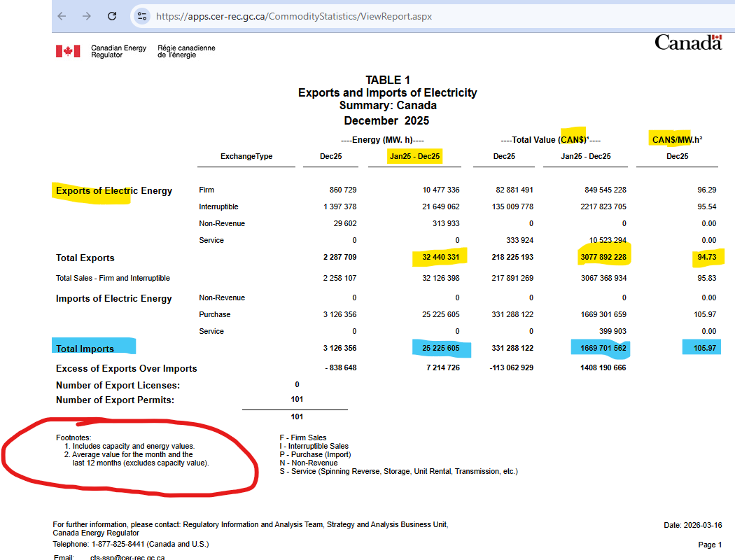Click the browser forward arrow
Viewport: 735px width, 560px height.
pos(87,16)
